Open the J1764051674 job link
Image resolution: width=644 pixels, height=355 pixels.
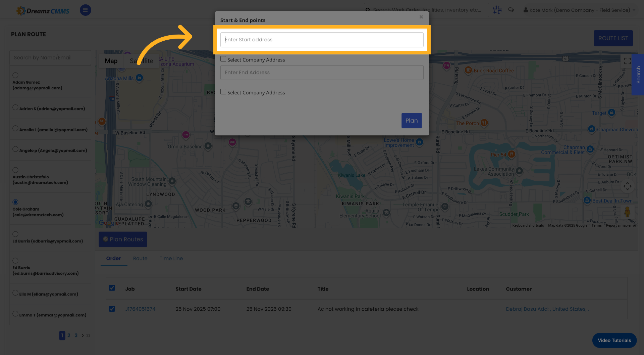(x=140, y=309)
